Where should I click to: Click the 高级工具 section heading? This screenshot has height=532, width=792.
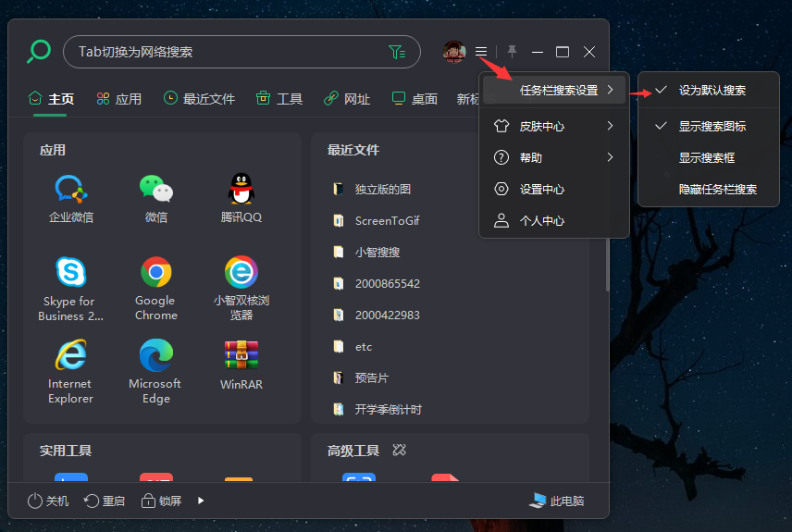click(x=353, y=451)
